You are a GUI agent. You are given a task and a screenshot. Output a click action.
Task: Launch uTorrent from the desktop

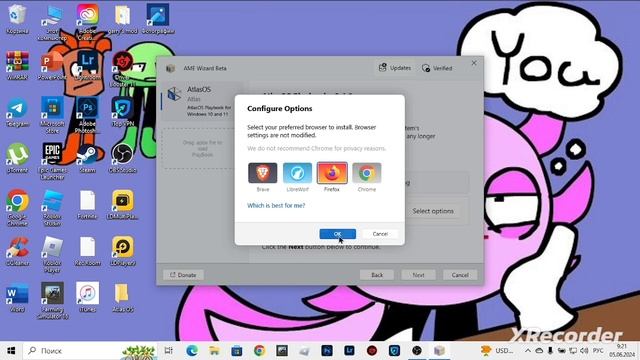17,158
